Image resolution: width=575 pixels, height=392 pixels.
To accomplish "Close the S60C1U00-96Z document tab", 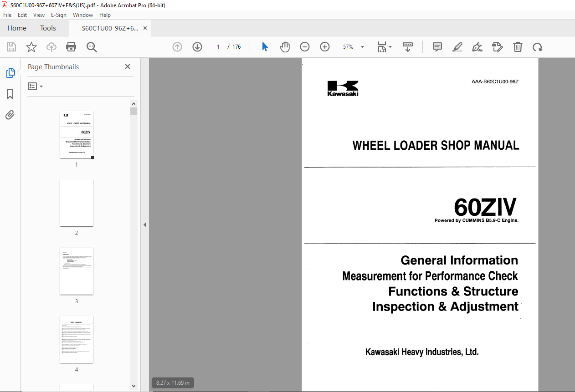I will [145, 28].
